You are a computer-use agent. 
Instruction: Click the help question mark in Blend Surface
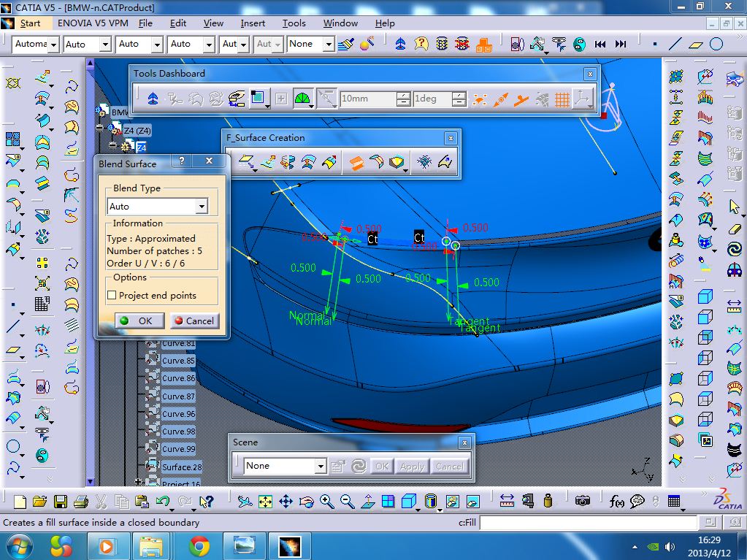point(182,161)
